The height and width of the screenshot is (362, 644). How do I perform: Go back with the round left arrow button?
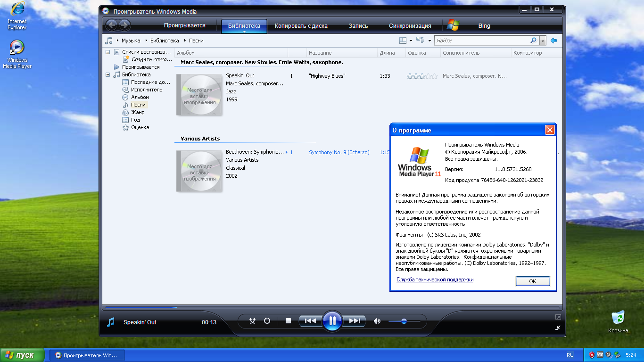coord(111,25)
